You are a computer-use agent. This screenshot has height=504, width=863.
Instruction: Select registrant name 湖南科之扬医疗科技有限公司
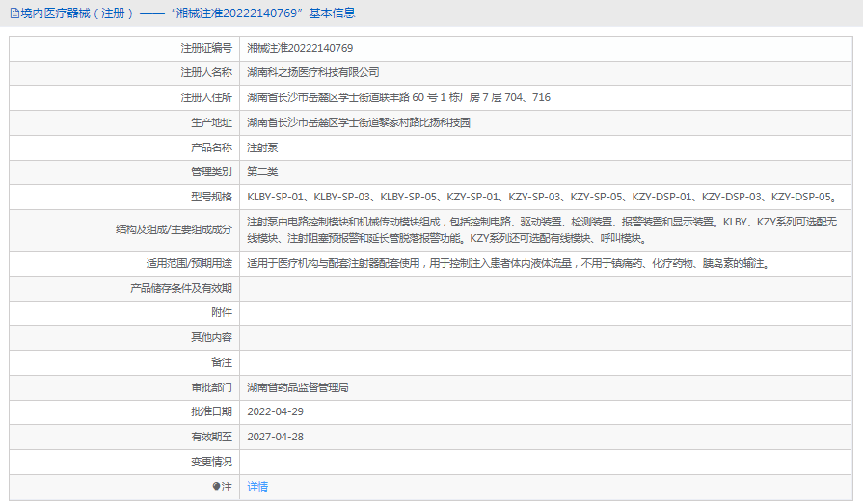pyautogui.click(x=313, y=72)
